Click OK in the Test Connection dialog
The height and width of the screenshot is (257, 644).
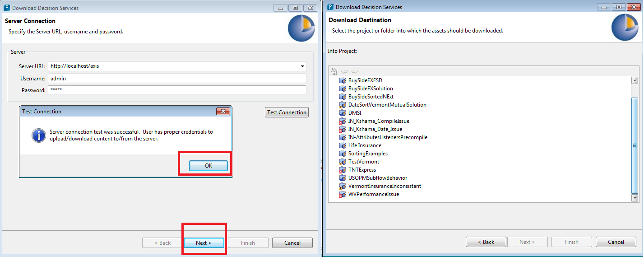[x=208, y=166]
